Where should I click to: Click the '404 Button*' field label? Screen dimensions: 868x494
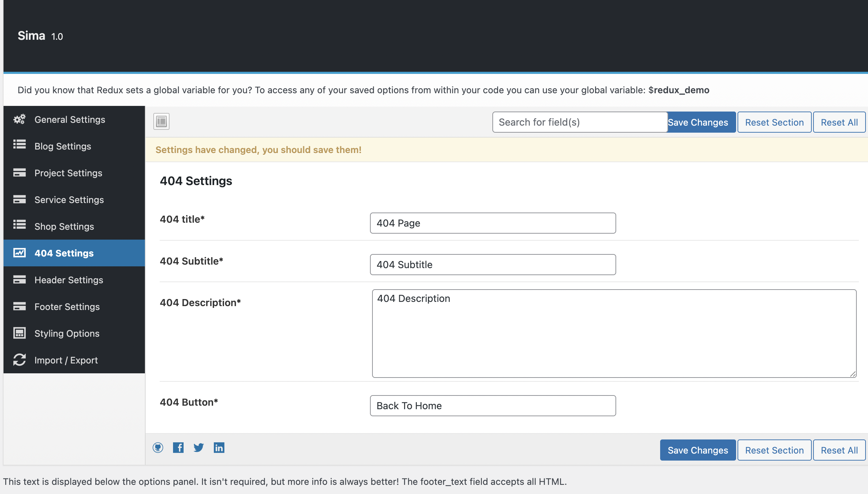pyautogui.click(x=189, y=402)
